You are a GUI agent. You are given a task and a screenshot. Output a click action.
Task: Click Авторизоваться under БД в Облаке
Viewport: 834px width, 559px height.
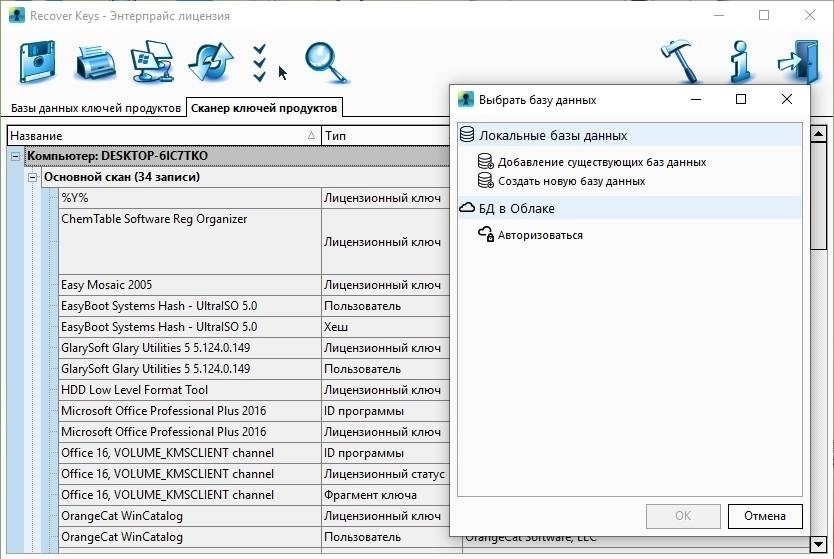[540, 235]
